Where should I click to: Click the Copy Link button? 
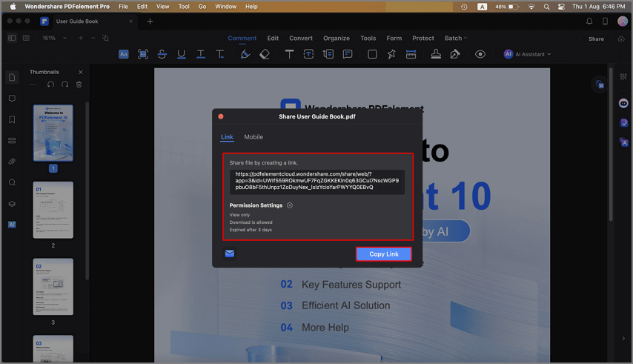pos(383,254)
